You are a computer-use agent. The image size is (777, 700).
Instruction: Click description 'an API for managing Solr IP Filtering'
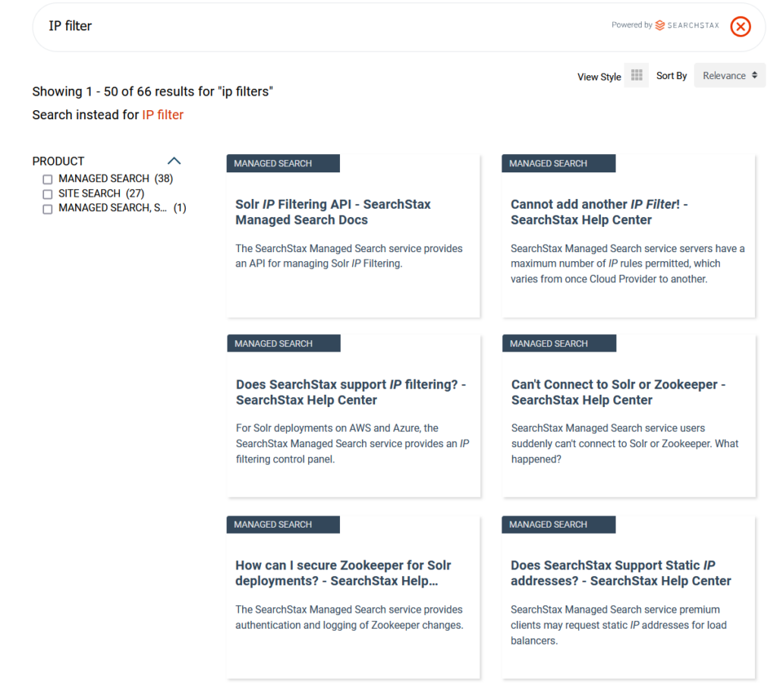pyautogui.click(x=349, y=256)
